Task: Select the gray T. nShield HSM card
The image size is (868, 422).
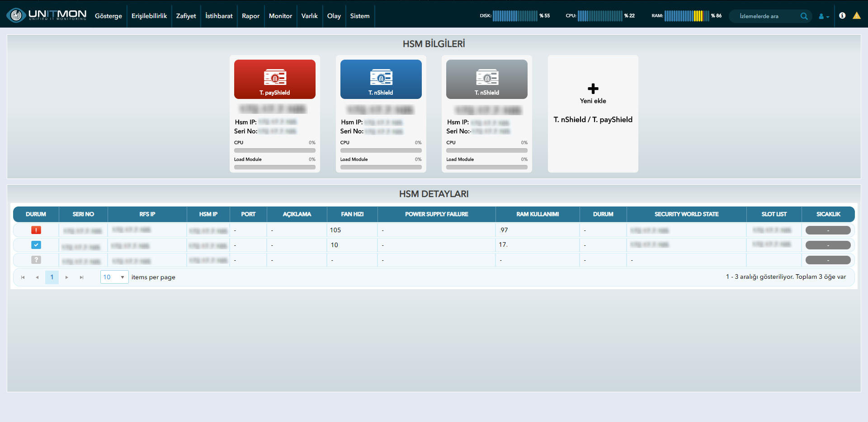Action: pos(487,79)
